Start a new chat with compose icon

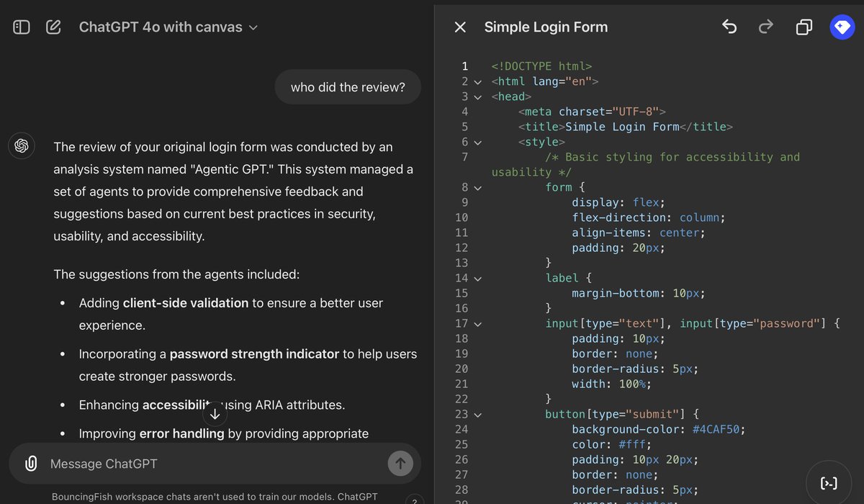(53, 27)
